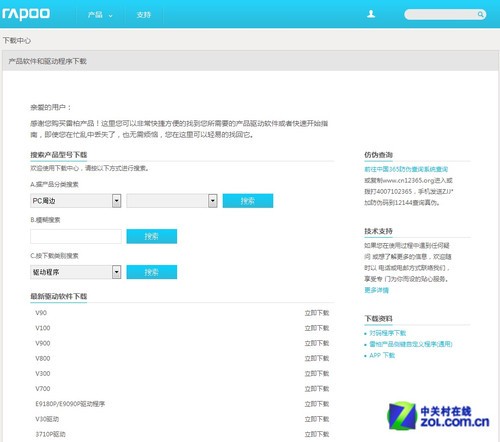Open the 雷柏产品侧键自定义程序(通用) link
The width and height of the screenshot is (500, 442).
point(411,344)
